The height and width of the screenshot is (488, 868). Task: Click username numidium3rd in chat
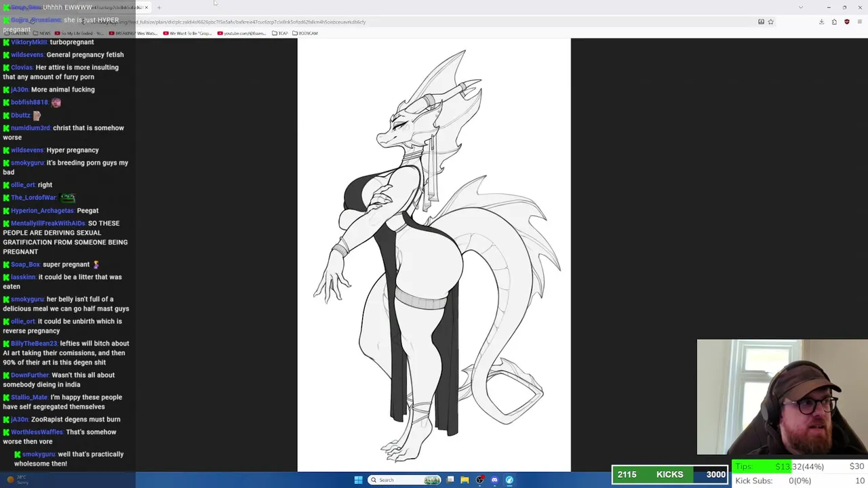click(31, 127)
